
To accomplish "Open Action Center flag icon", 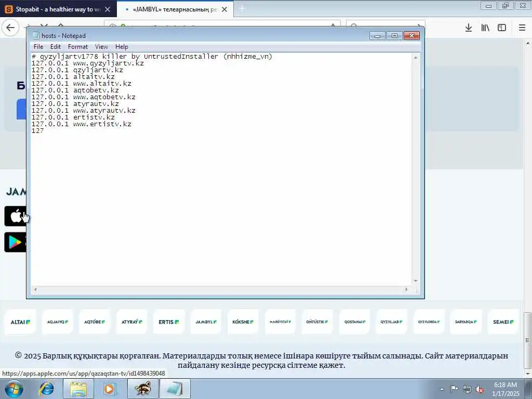I will pos(454,389).
